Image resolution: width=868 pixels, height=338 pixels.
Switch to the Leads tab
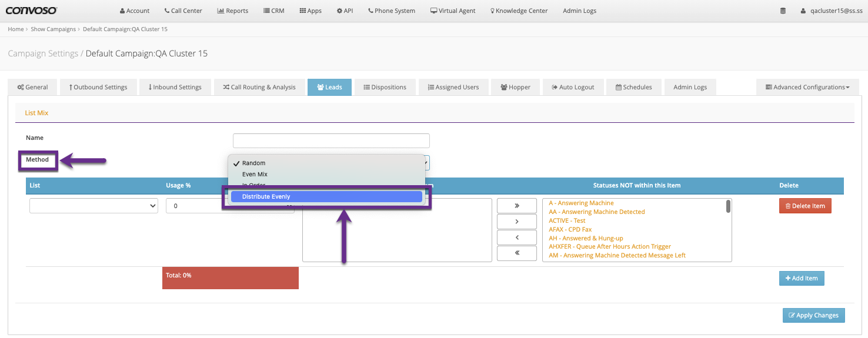tap(329, 87)
